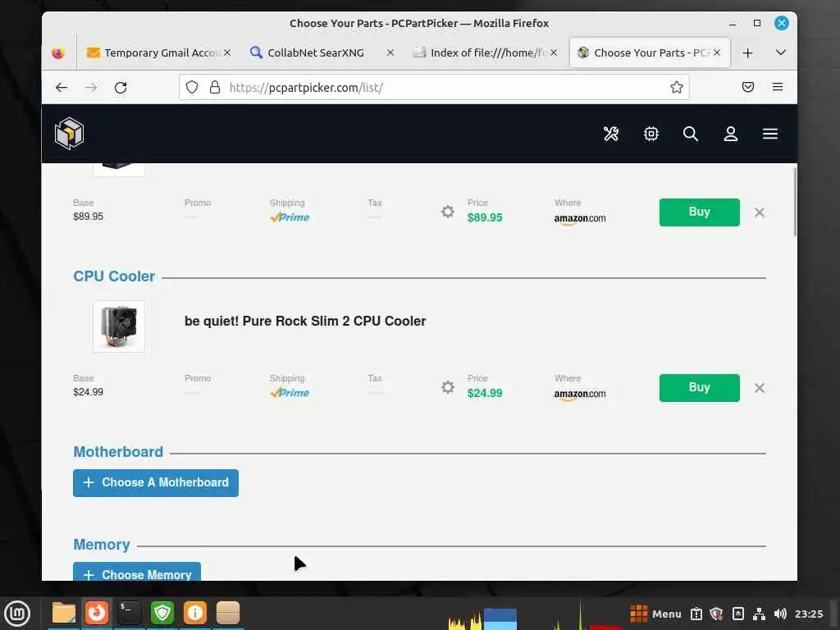
Task: Open amazon.com link for CPU Cooler
Action: pyautogui.click(x=580, y=395)
